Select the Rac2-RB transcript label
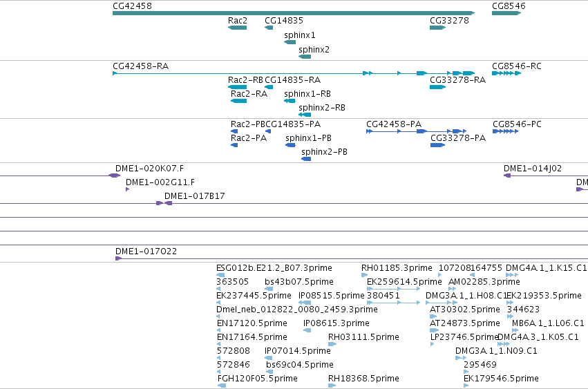 point(245,80)
